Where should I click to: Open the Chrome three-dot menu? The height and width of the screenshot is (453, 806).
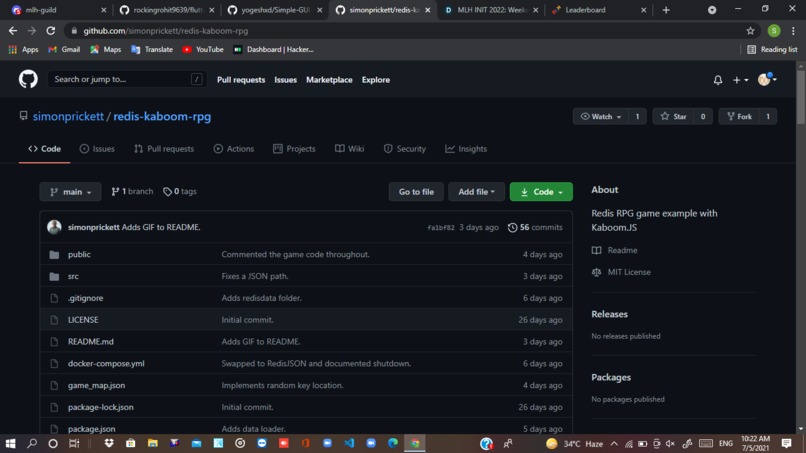pyautogui.click(x=793, y=31)
